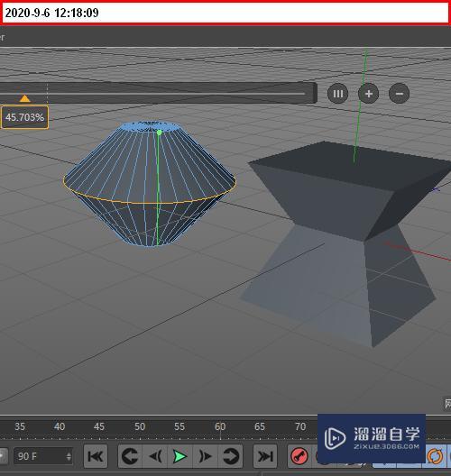
Task: Click frame 50 on the timeline ruler
Action: (140, 426)
